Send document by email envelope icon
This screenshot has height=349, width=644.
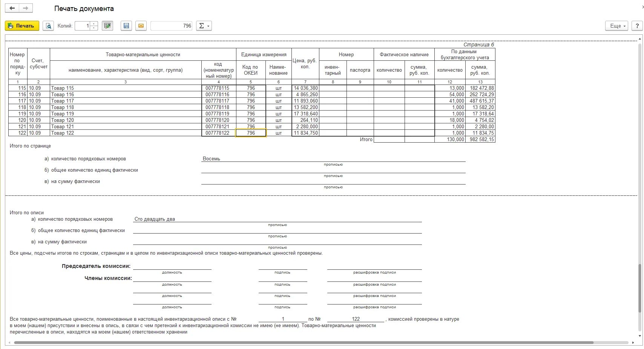[141, 26]
